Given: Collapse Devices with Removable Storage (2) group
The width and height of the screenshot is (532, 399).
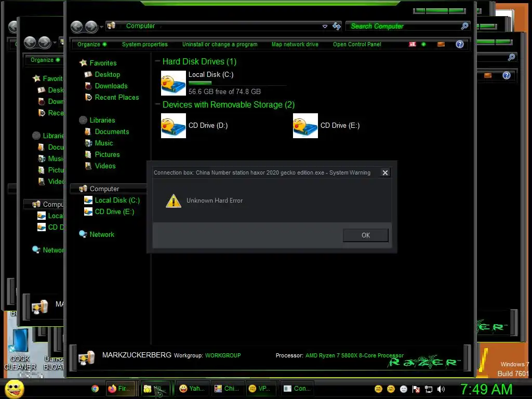Looking at the screenshot, I should click(157, 104).
